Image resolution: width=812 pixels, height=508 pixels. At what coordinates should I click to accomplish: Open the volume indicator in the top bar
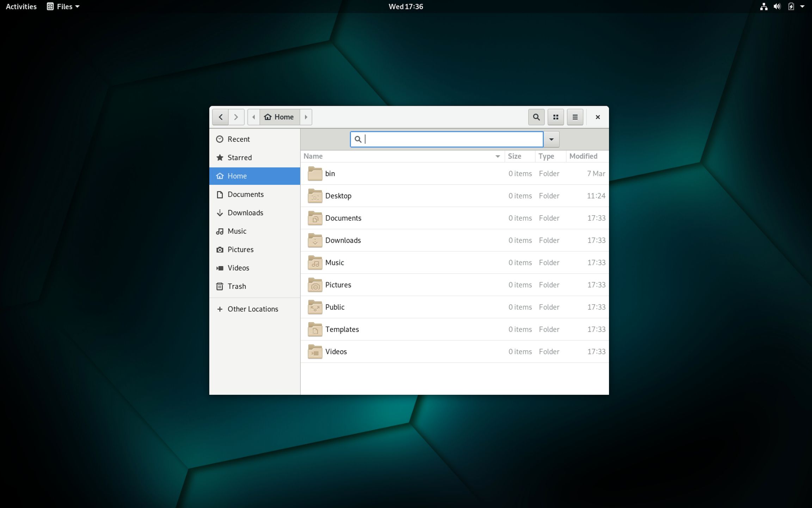[x=777, y=6]
